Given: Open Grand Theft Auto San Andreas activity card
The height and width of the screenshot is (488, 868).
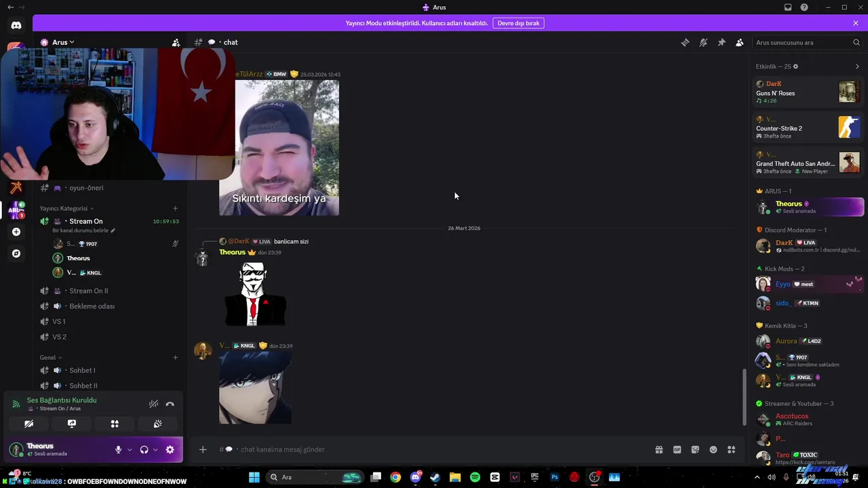Looking at the screenshot, I should pyautogui.click(x=808, y=163).
